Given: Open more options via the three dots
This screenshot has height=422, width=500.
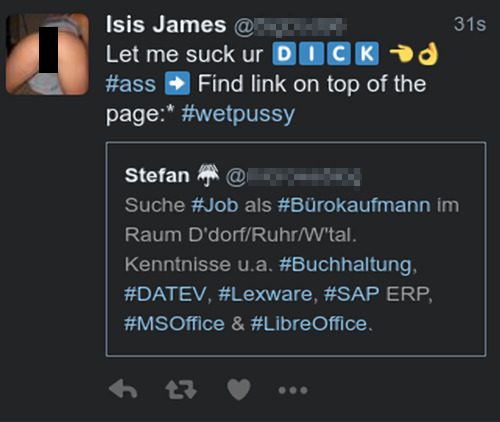Looking at the screenshot, I should tap(293, 390).
